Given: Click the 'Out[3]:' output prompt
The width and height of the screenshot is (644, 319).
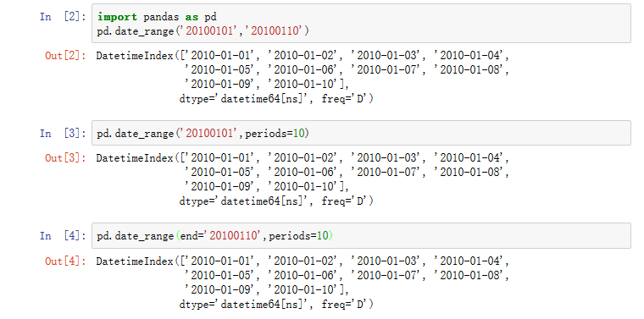Looking at the screenshot, I should coord(66,158).
